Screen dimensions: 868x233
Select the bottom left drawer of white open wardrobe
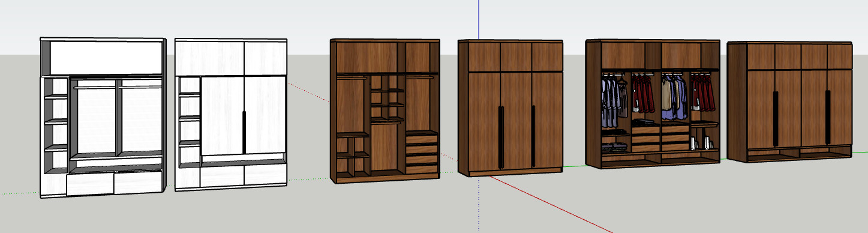89,183
